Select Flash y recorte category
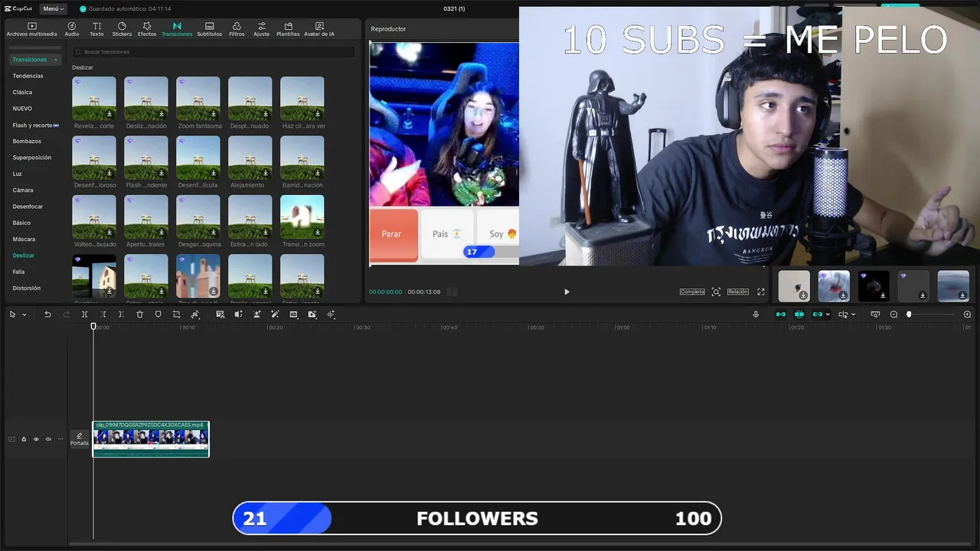 pos(35,125)
